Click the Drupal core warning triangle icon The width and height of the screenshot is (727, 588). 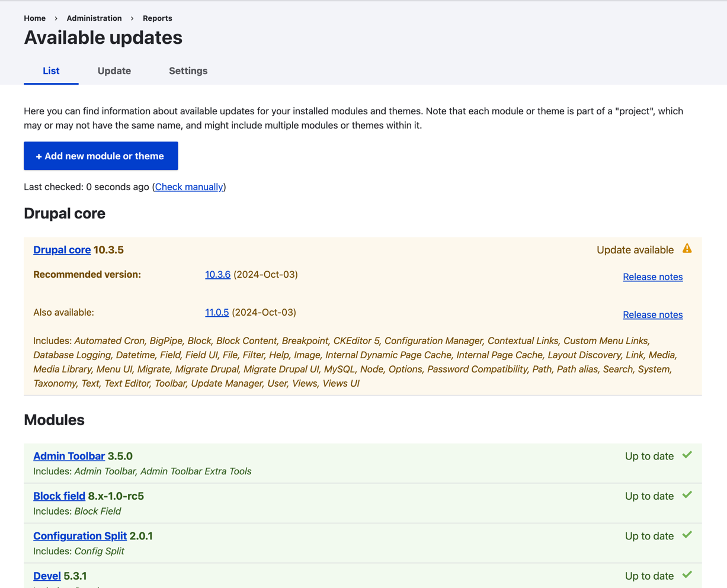(687, 249)
